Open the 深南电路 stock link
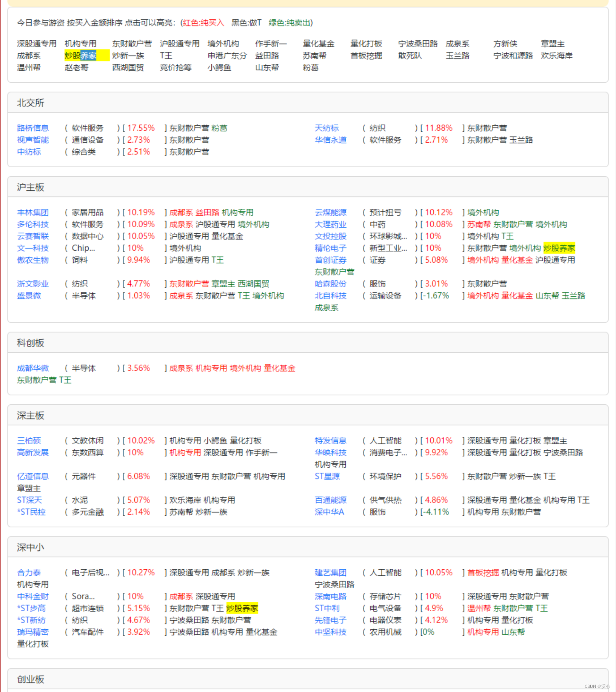Image resolution: width=616 pixels, height=692 pixels. (331, 596)
